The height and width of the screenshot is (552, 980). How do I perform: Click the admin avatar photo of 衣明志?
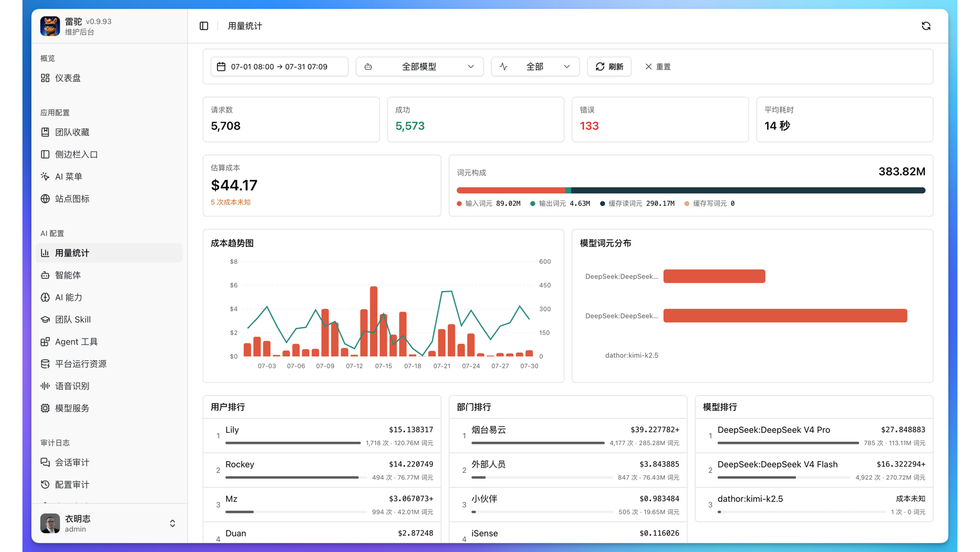50,523
